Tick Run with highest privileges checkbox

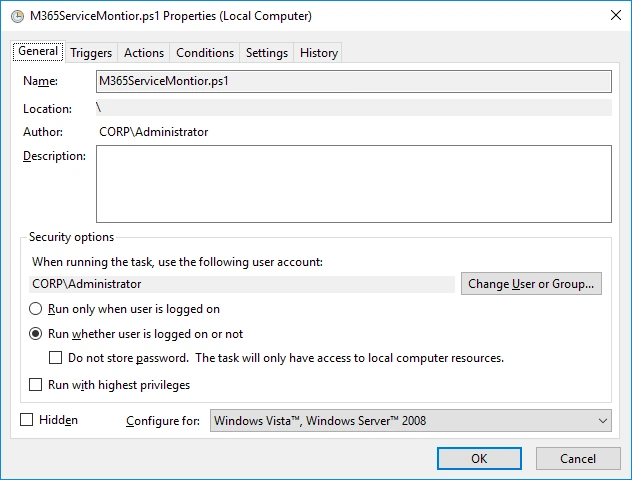click(x=37, y=385)
